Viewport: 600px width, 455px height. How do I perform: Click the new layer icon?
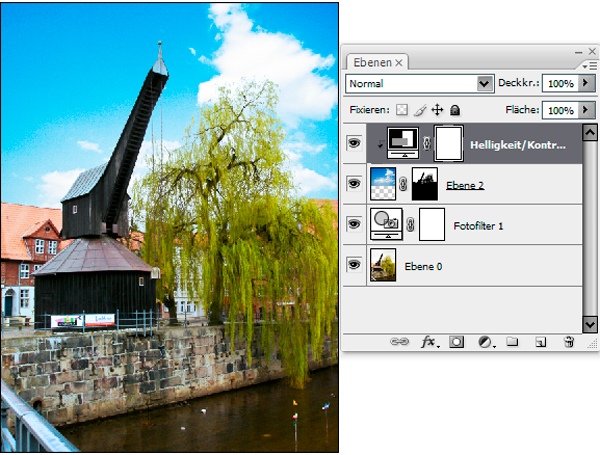tap(540, 342)
